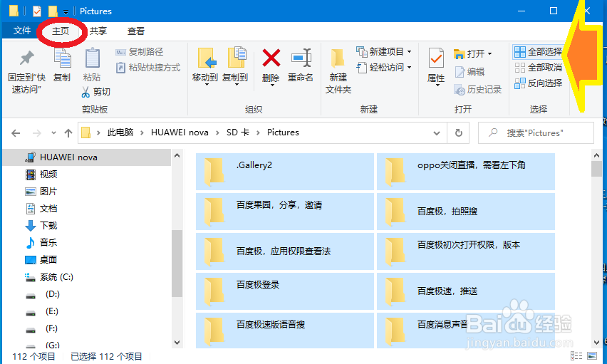Click the navigation pane scrollbar thumb
Viewport: 607px width, 364px height.
pyautogui.click(x=177, y=264)
